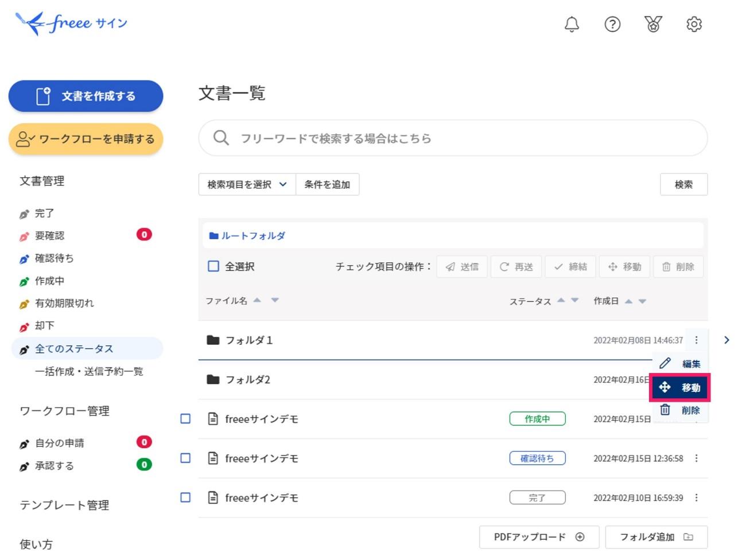Click the 条件を追加 button
Viewport: 746px width, 560px height.
pos(327,185)
